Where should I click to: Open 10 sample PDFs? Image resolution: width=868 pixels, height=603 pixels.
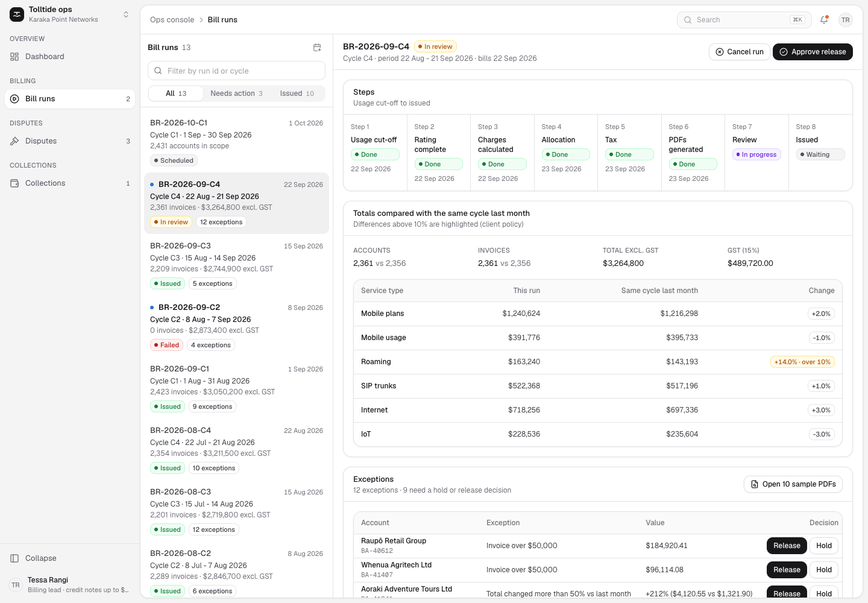pos(793,484)
